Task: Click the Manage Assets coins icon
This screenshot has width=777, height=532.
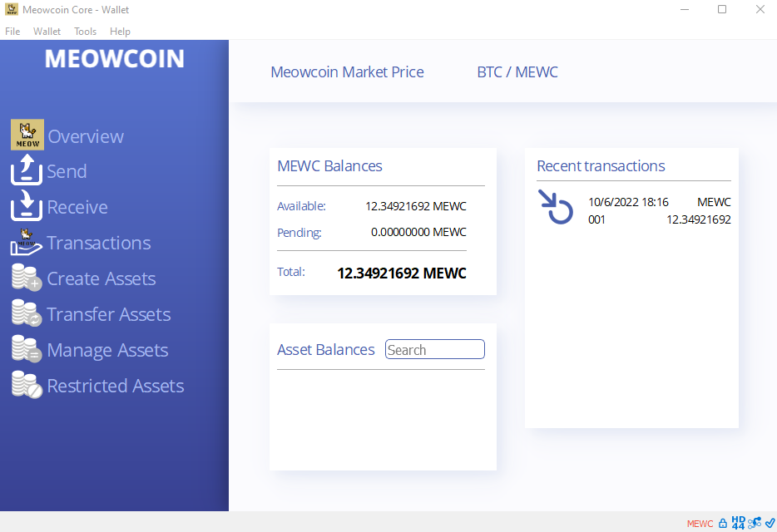Action: [27, 348]
